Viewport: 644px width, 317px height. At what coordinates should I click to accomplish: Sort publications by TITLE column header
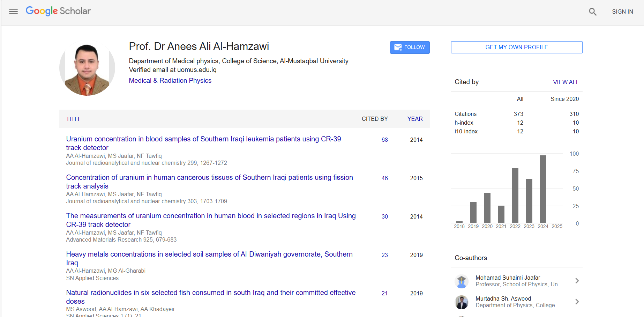tap(74, 119)
